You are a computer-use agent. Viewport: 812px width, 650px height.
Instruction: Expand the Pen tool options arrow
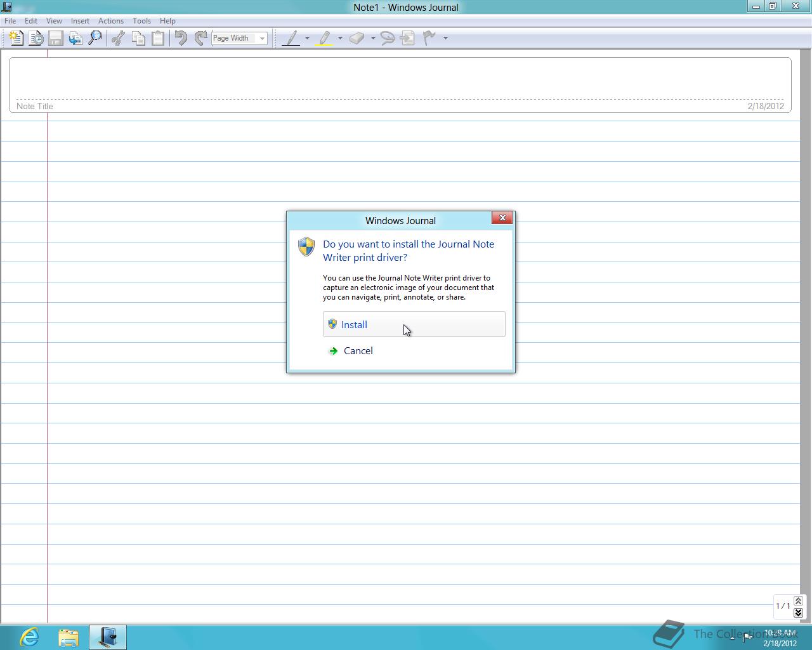point(307,38)
